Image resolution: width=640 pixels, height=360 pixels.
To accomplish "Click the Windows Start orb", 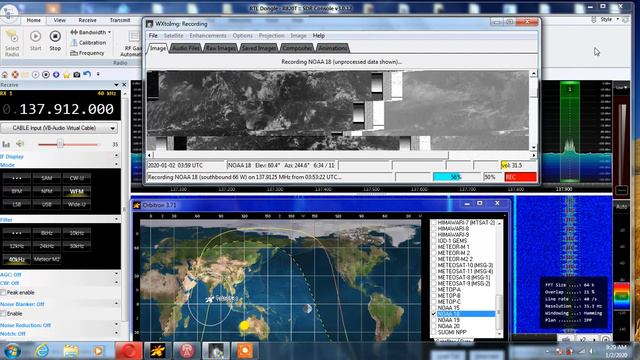I will (12, 351).
